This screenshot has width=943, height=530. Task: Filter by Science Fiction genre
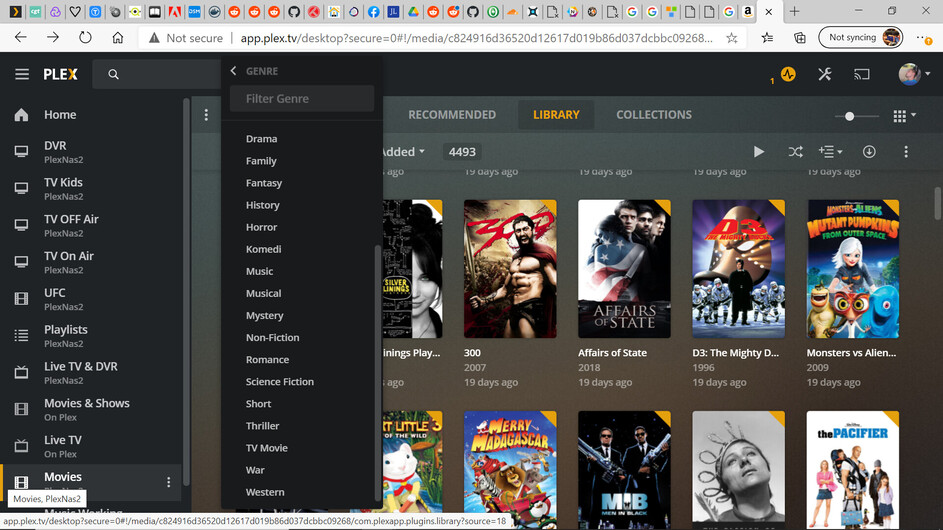point(280,381)
